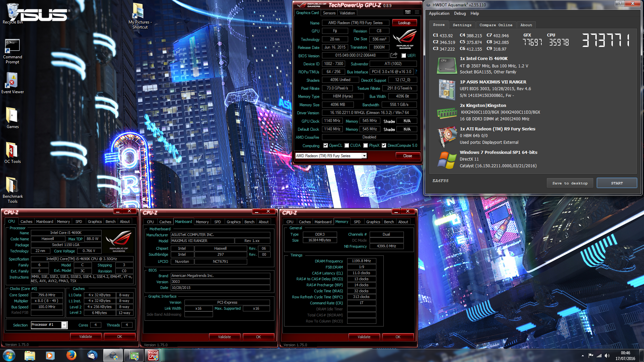Screen dimensions: 644x362
Task: Click Validate in CPU-Z CPU window
Action: point(86,337)
